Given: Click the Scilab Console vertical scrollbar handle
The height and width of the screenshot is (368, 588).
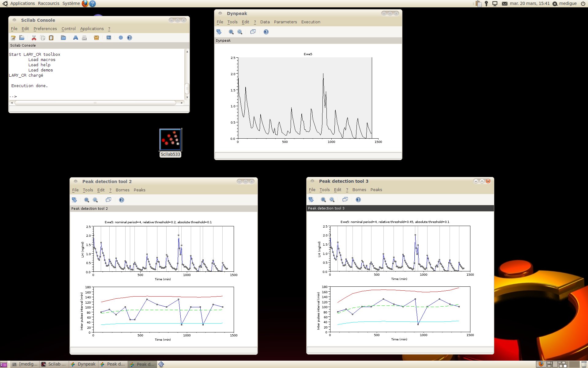Looking at the screenshot, I should [x=187, y=89].
